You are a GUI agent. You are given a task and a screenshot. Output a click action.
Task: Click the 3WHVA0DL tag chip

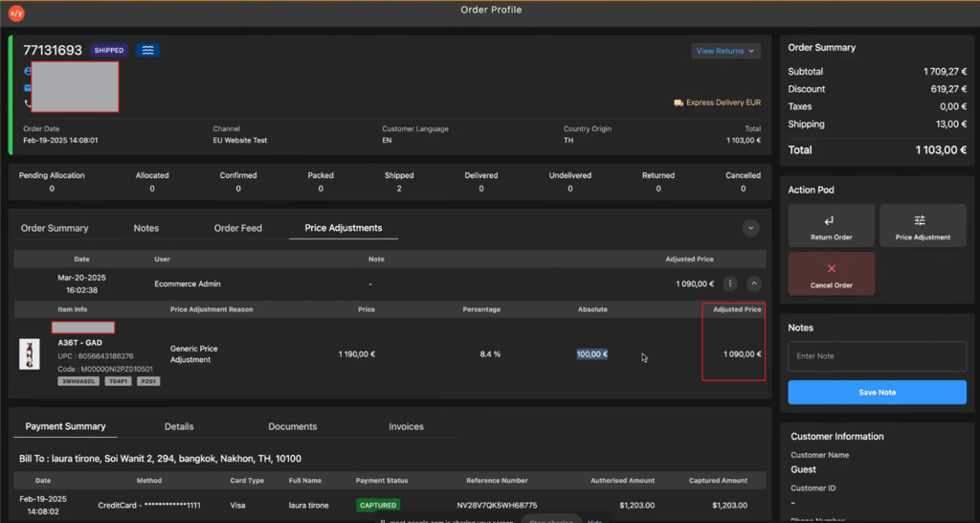click(78, 381)
